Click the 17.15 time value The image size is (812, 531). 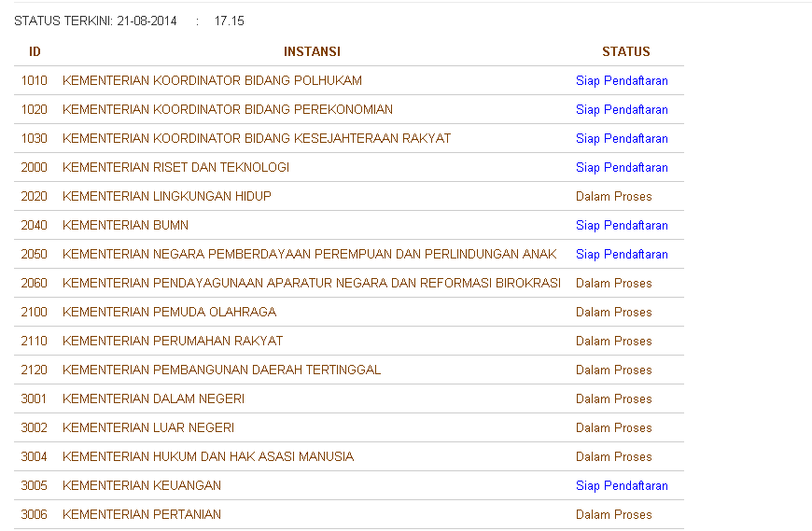(x=229, y=21)
